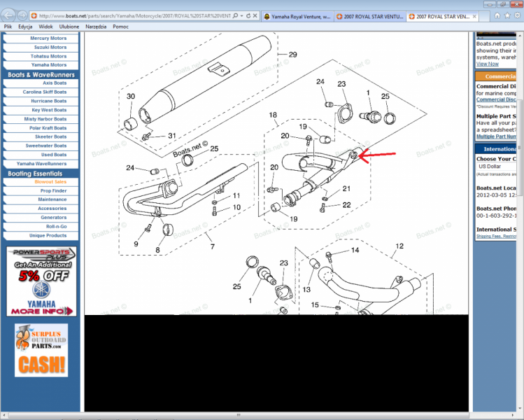Select Prop Finder in sidebar
524x420 pixels.
tap(53, 191)
